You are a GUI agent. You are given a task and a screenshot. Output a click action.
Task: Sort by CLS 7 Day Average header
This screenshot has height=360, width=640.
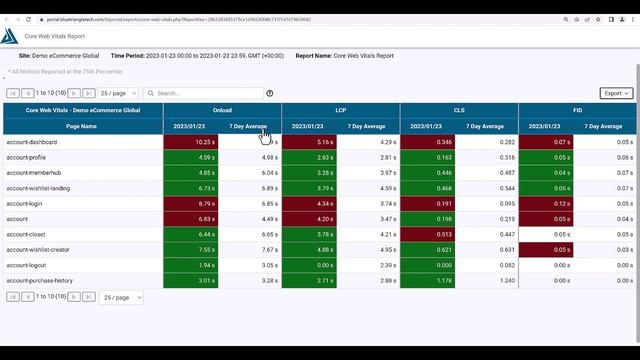[x=485, y=127]
